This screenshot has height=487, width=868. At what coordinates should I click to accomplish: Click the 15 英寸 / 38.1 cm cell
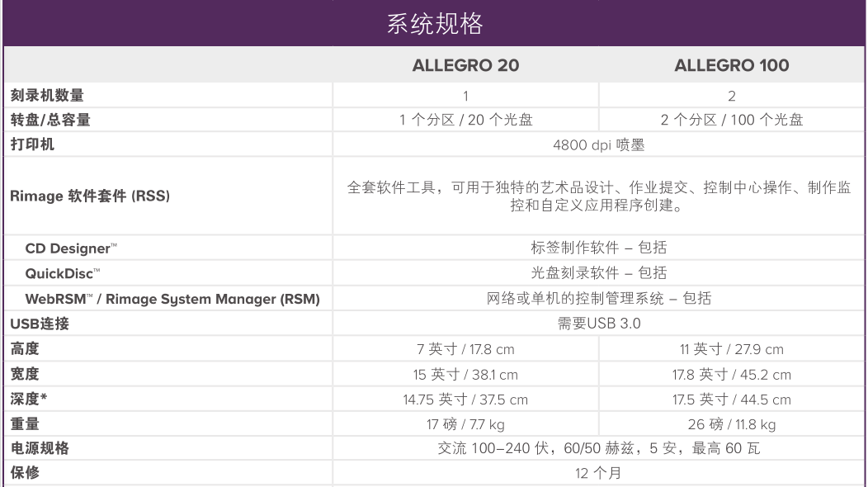465,375
